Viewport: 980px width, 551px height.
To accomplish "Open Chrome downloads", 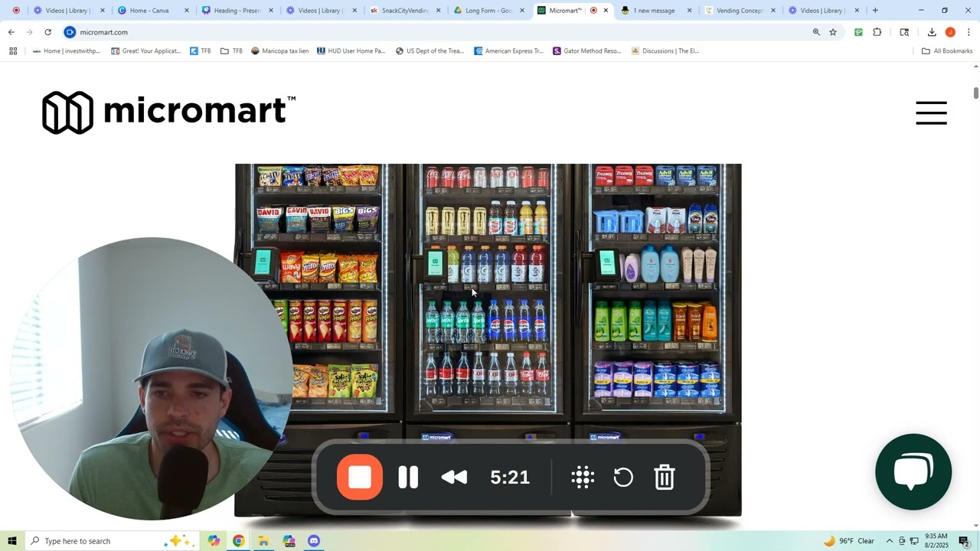I will (932, 32).
